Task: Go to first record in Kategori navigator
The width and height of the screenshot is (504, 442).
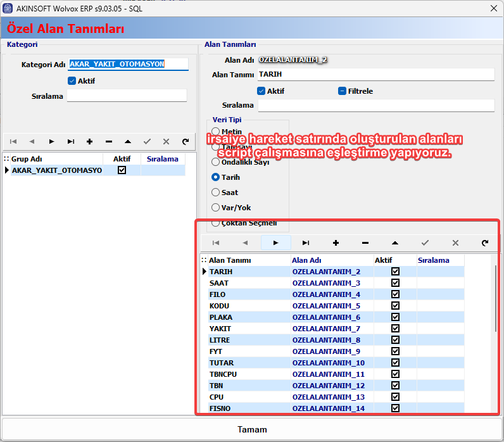Action: [x=13, y=141]
